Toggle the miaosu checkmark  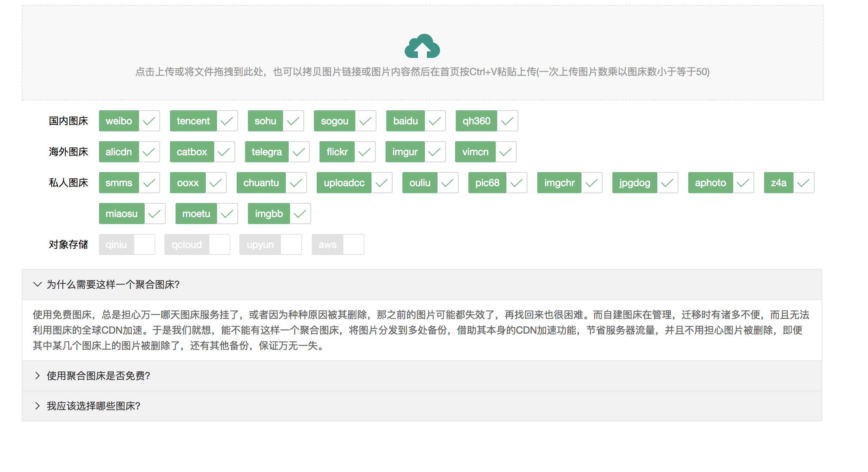pos(154,214)
